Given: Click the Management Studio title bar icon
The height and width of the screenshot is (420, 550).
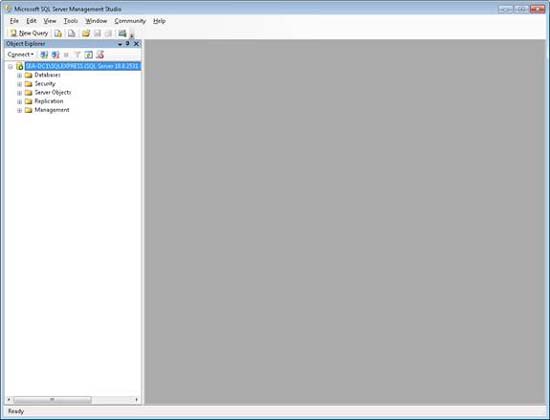Looking at the screenshot, I should [8, 9].
